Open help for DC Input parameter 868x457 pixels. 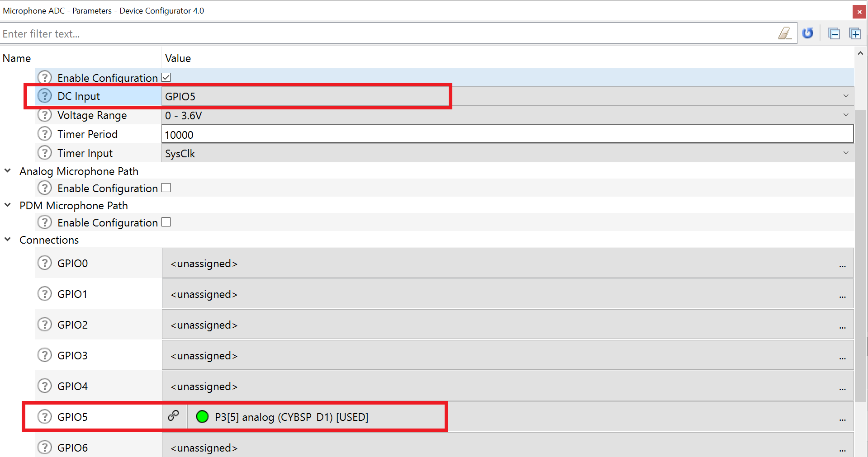pos(44,96)
